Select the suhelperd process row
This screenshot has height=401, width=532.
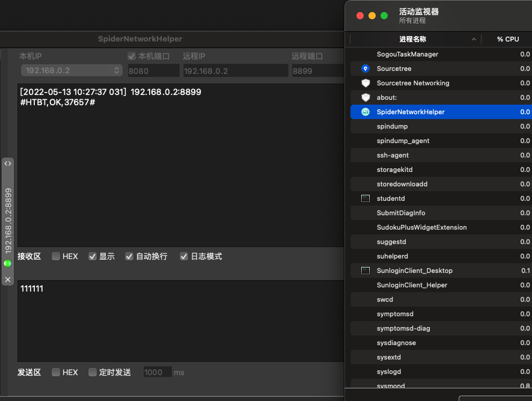tap(441, 256)
